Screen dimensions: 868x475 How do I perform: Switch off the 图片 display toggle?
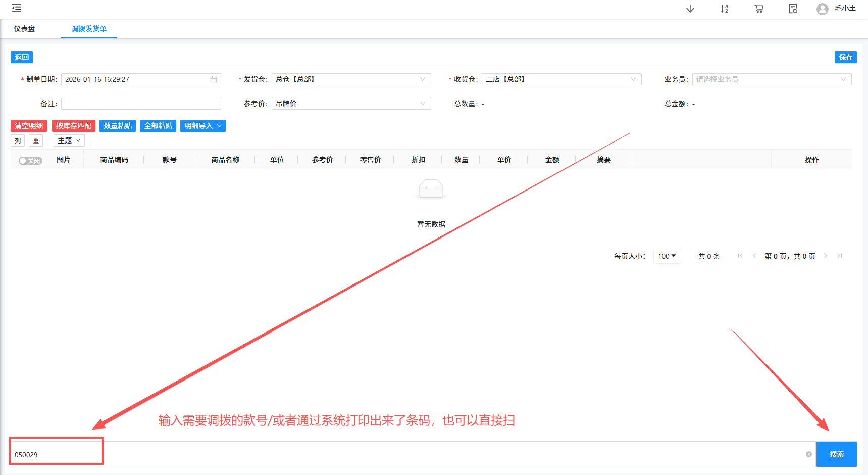[30, 160]
